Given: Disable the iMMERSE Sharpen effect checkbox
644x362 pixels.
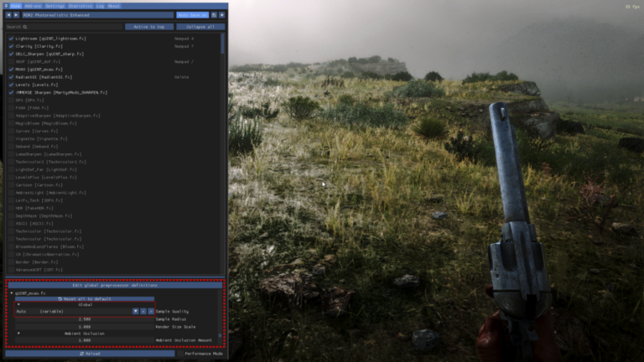Looking at the screenshot, I should point(12,93).
